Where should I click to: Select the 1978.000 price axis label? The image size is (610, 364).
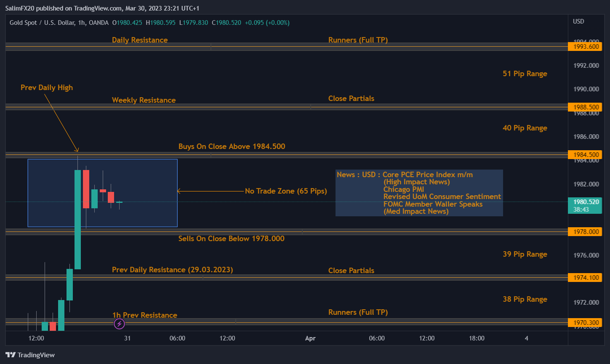coord(584,231)
